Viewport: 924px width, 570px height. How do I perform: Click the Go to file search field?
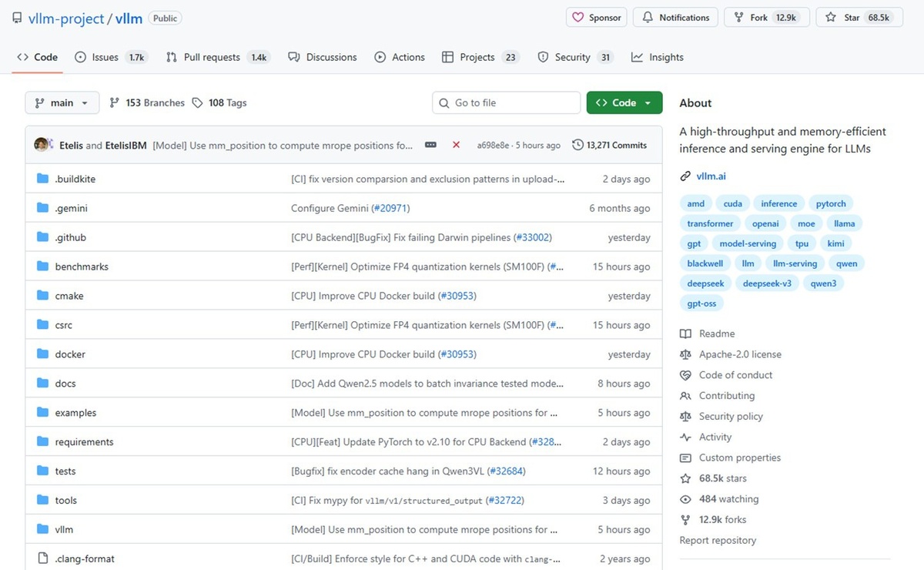(x=507, y=102)
